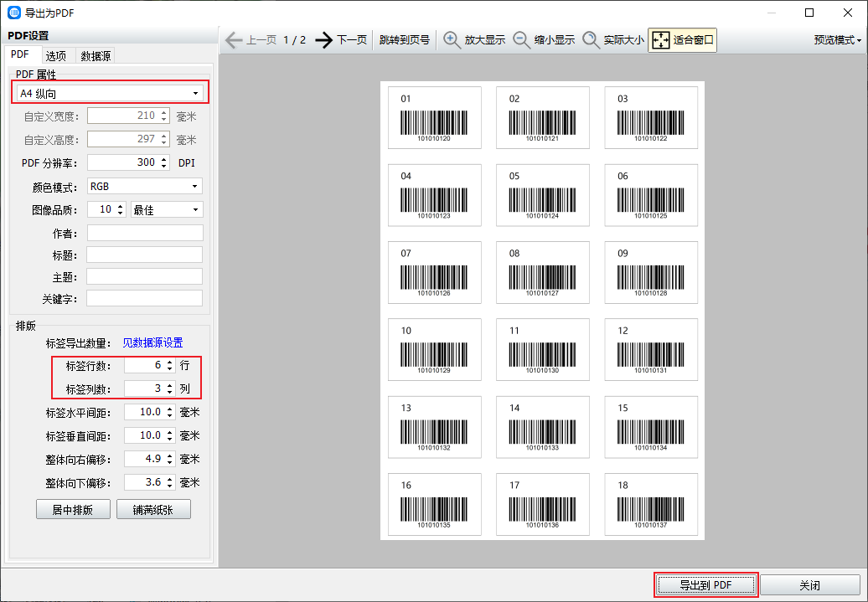Increase PDF 分辨率 with the up arrow
Image resolution: width=868 pixels, height=602 pixels.
164,159
